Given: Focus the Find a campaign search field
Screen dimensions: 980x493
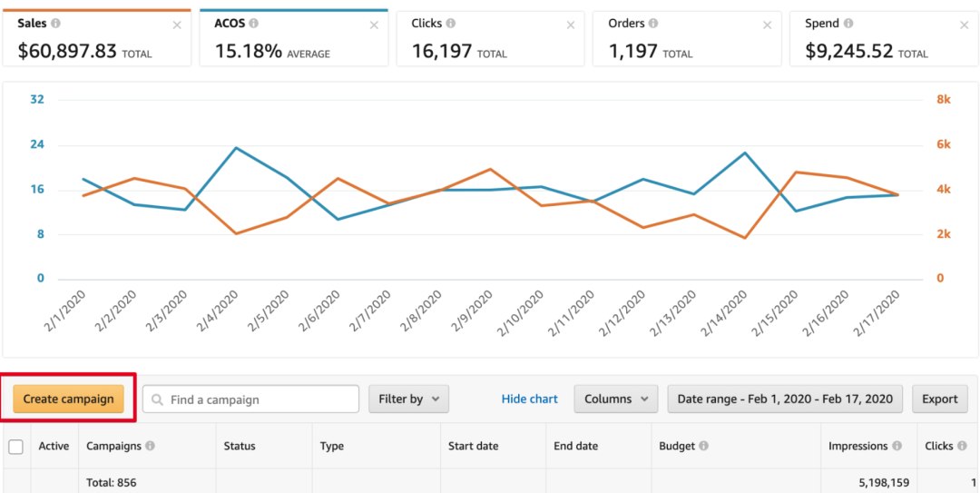Looking at the screenshot, I should 260,399.
